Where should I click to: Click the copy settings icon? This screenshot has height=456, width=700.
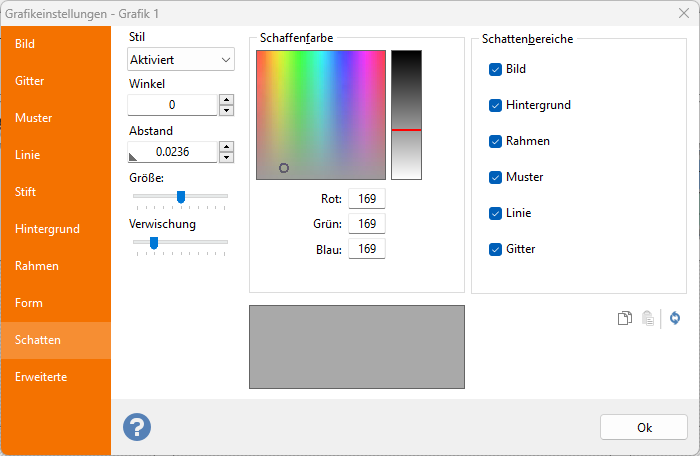(624, 318)
